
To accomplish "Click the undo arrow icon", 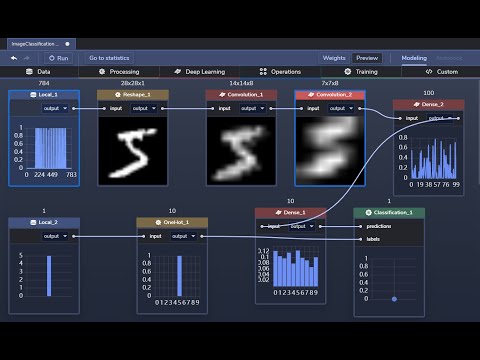I will tap(14, 58).
